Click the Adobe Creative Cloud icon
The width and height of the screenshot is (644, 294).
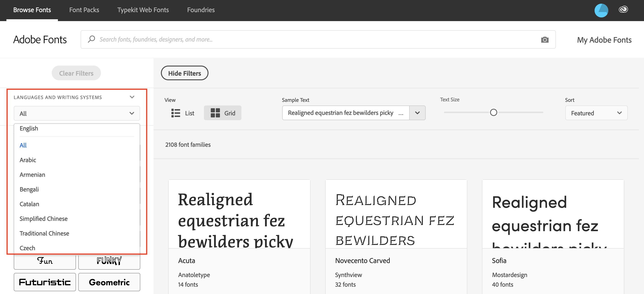point(623,9)
